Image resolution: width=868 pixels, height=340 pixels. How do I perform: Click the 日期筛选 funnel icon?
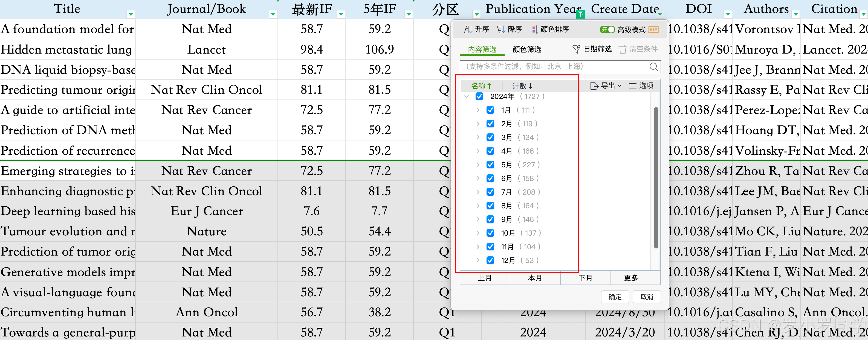click(576, 49)
